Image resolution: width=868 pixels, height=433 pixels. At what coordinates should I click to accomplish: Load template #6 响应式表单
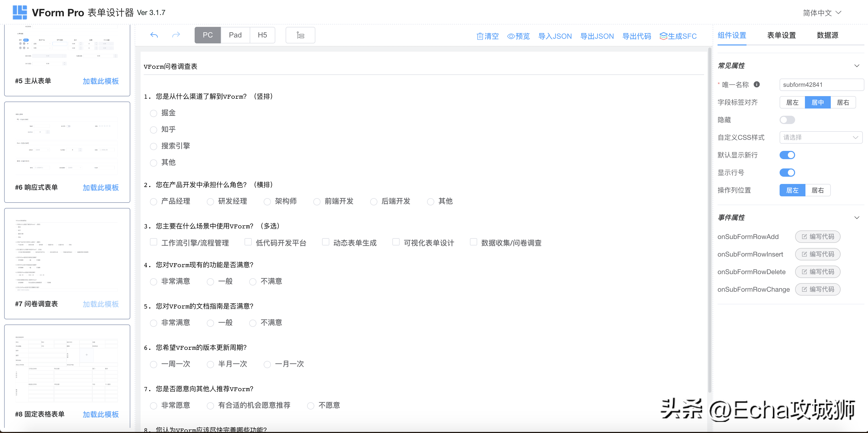click(101, 188)
